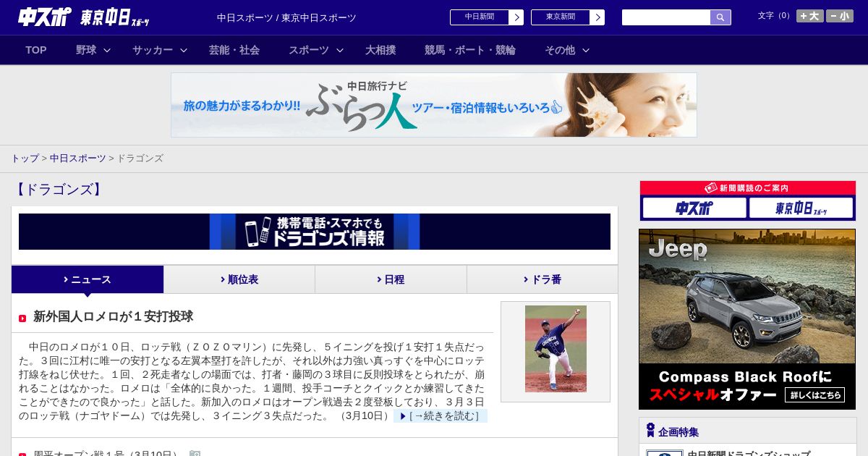Expand the その他 dropdown chevron
The width and height of the screenshot is (868, 456).
(x=586, y=50)
